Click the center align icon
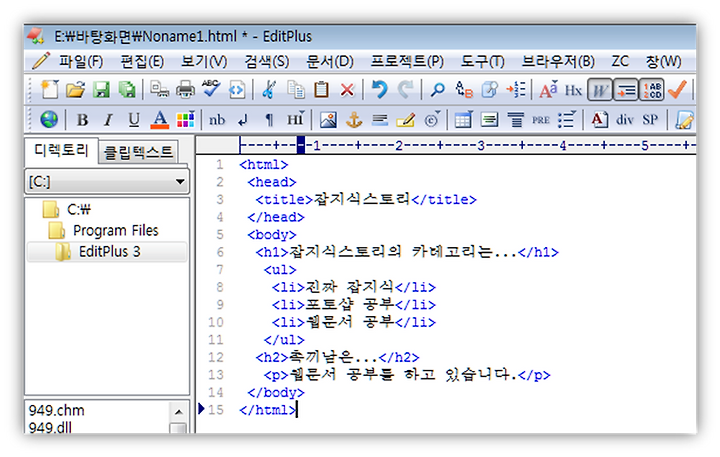Viewport: 720px width, 457px height. point(516,120)
